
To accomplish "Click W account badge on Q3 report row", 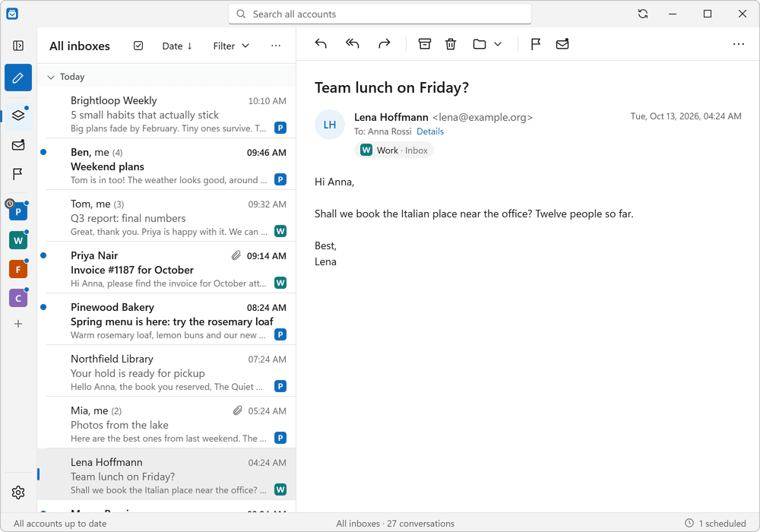I will coord(280,231).
